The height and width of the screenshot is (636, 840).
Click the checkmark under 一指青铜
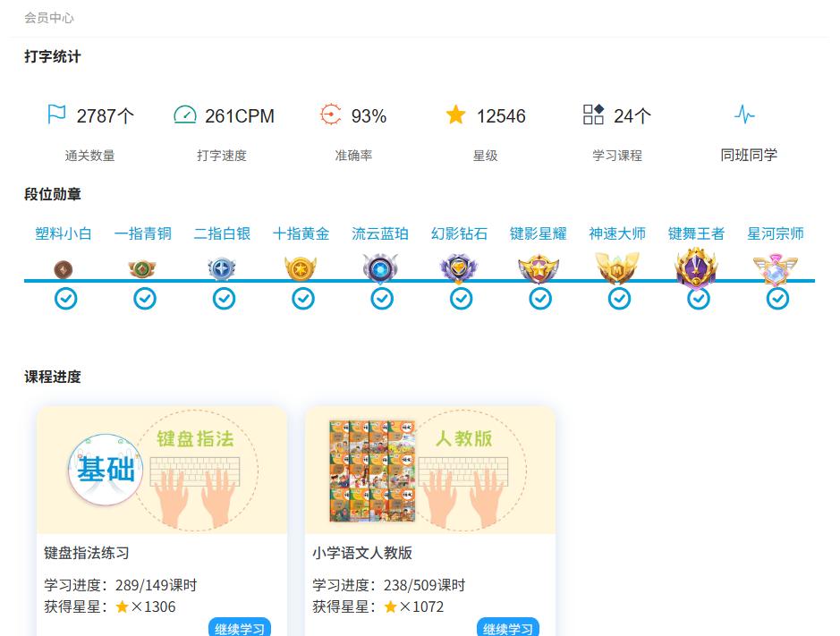click(x=145, y=299)
